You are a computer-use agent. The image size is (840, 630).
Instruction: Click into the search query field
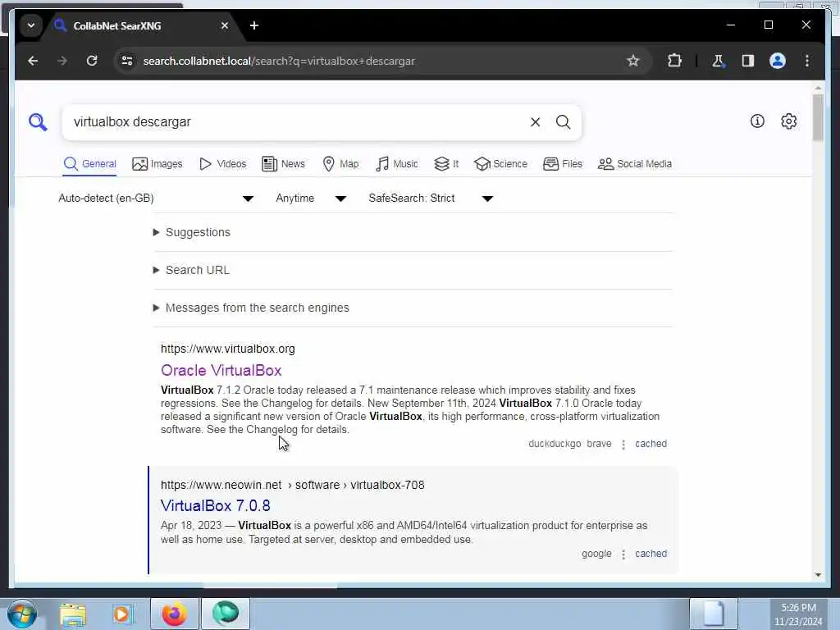(294, 122)
